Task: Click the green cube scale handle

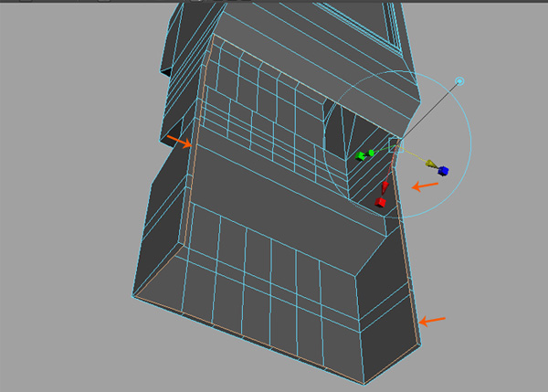Action: 362,156
